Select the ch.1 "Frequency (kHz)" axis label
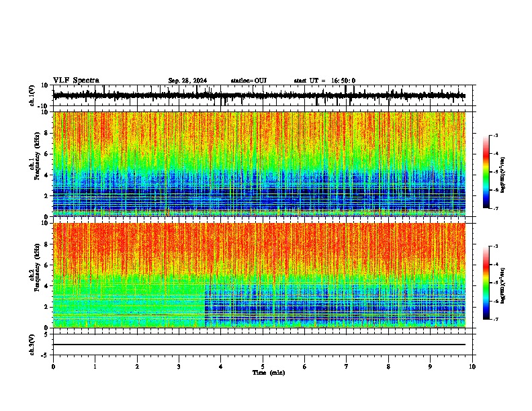This screenshot has width=532, height=411. (x=38, y=156)
